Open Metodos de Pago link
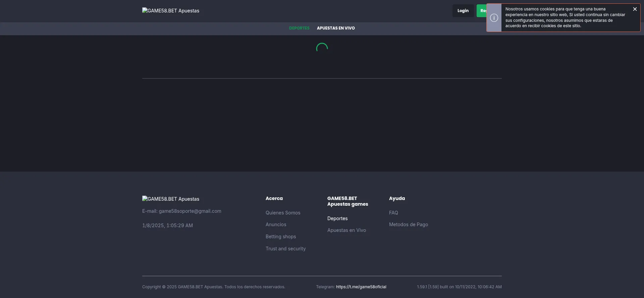This screenshot has height=298, width=644. click(409, 225)
